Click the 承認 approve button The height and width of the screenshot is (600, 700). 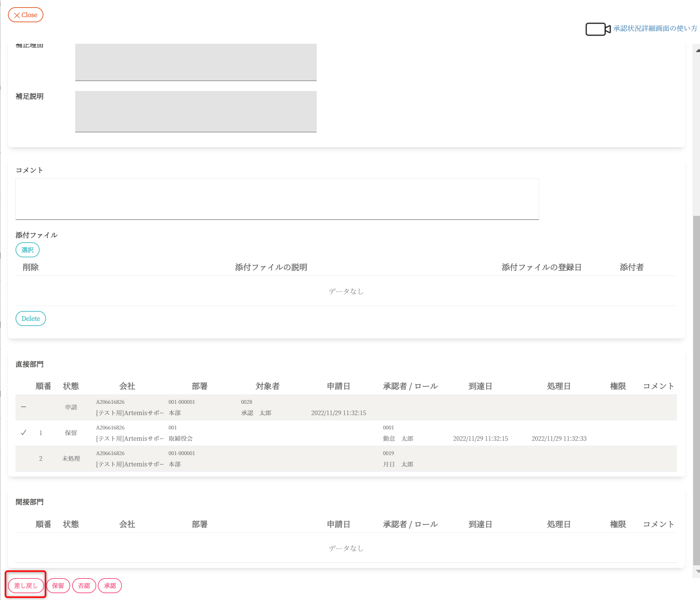(x=110, y=586)
